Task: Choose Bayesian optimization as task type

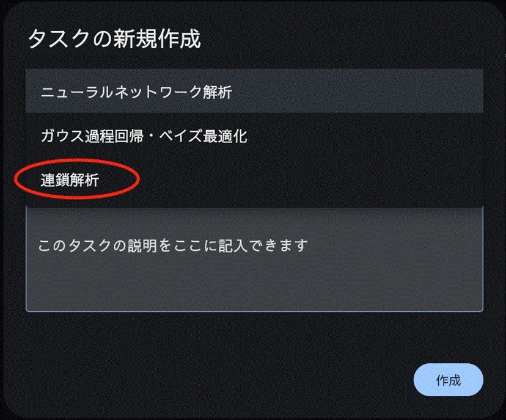Action: pyautogui.click(x=144, y=136)
